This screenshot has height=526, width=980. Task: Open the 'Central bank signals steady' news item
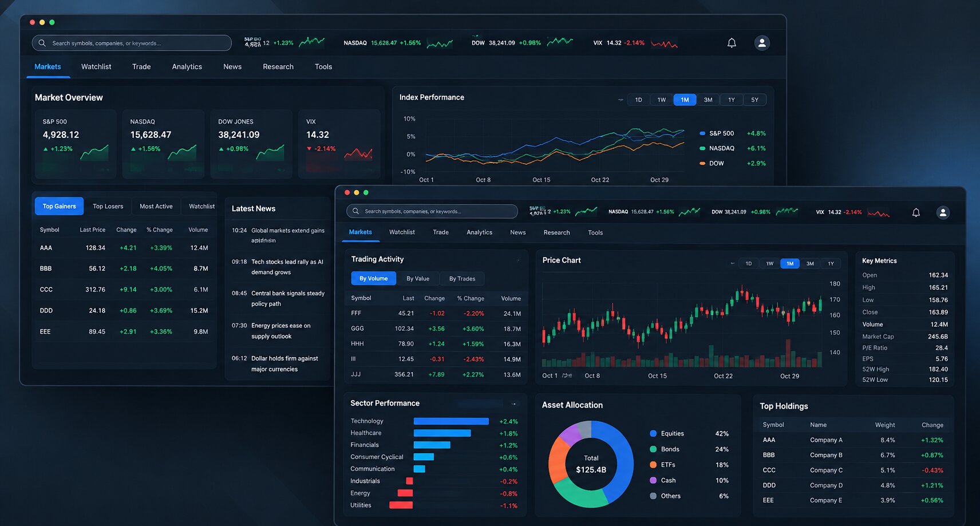pyautogui.click(x=278, y=299)
